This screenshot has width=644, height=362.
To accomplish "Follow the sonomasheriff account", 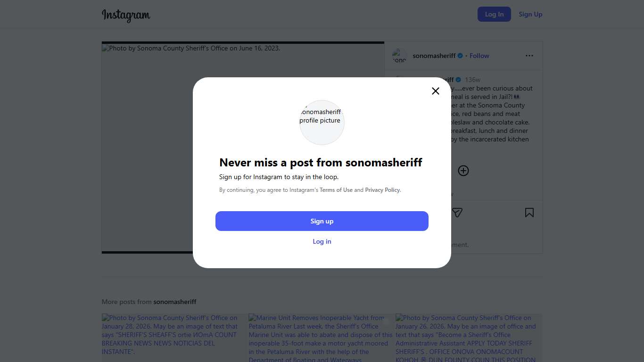I will click(479, 56).
